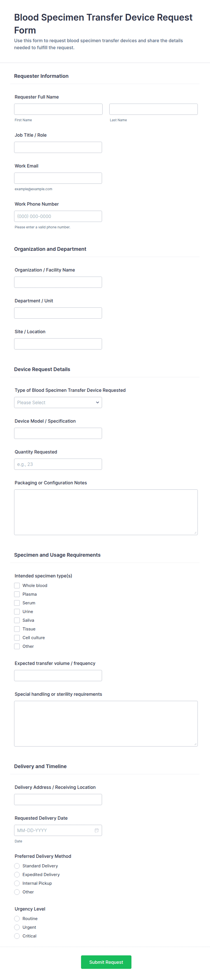The height and width of the screenshot is (980, 210).
Task: Pick Internal Pickup delivery option
Action: pyautogui.click(x=17, y=883)
